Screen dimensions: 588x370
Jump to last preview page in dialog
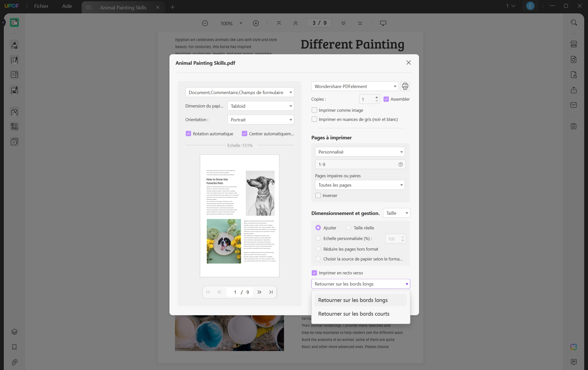pyautogui.click(x=271, y=292)
